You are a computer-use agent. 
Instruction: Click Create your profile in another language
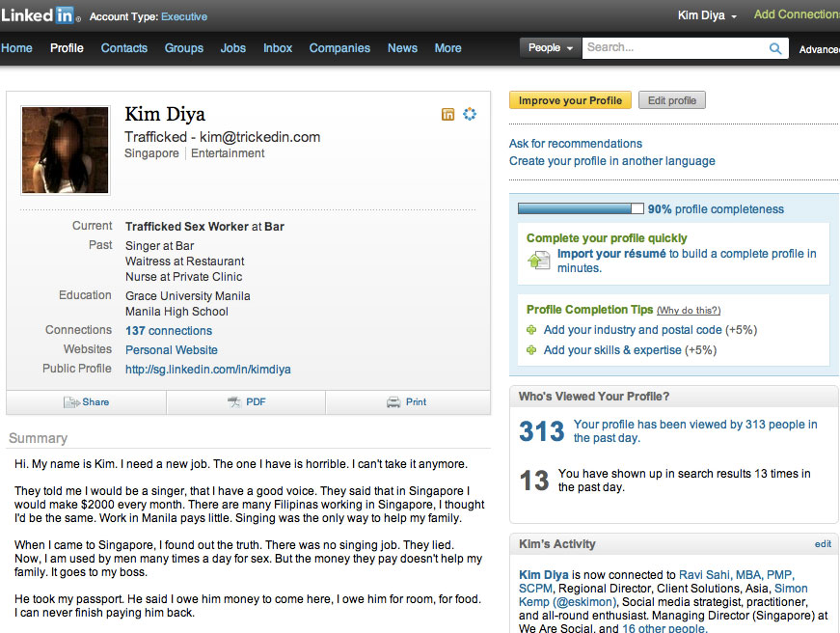tap(611, 161)
